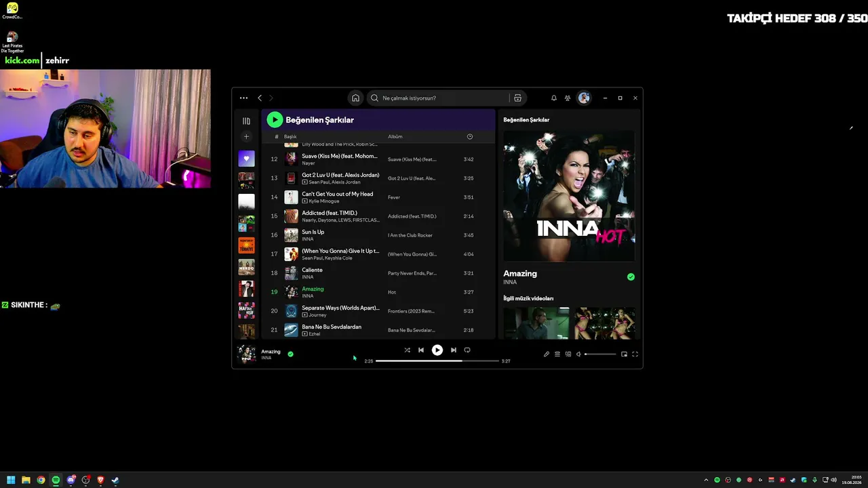This screenshot has height=488, width=868.
Task: Adjust the volume slider
Action: (601, 354)
